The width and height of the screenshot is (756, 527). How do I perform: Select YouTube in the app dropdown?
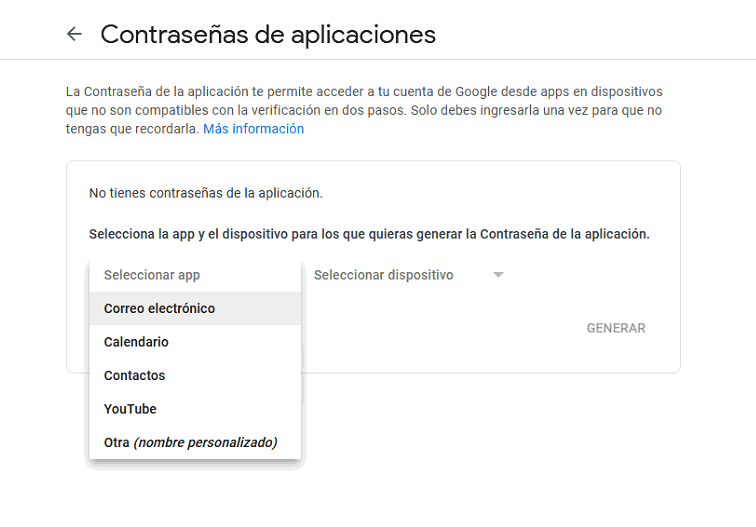tap(130, 409)
